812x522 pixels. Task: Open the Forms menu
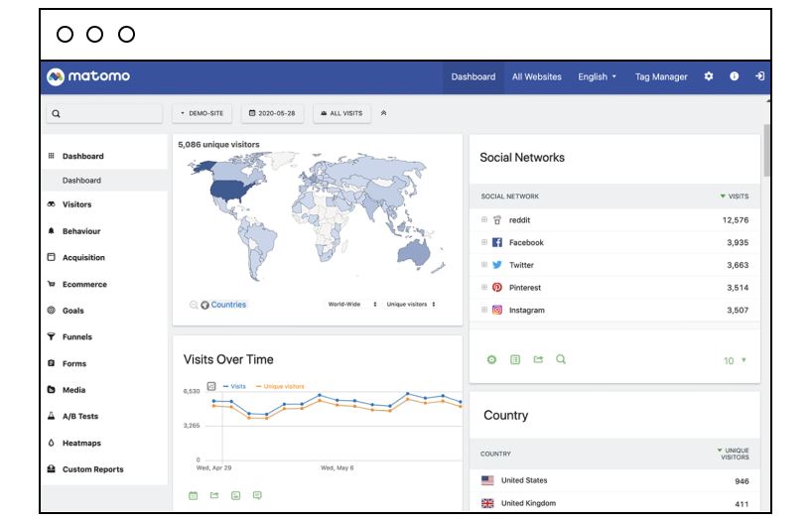coord(74,363)
